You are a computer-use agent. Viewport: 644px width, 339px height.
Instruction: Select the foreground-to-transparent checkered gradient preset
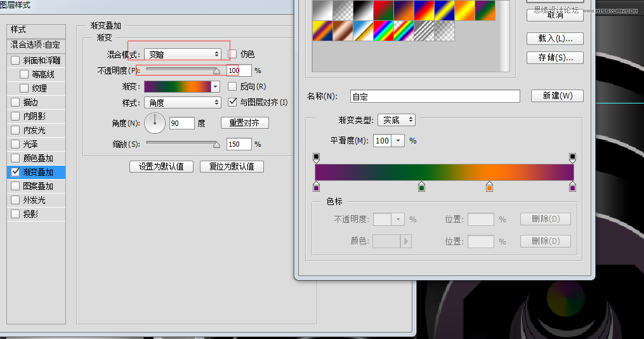coord(343,10)
